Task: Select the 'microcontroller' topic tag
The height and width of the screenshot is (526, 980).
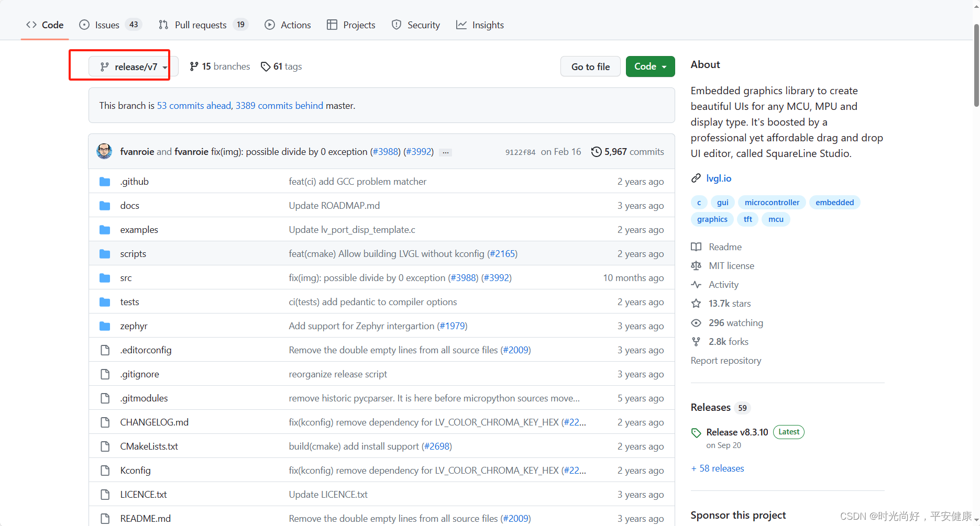Action: (772, 203)
